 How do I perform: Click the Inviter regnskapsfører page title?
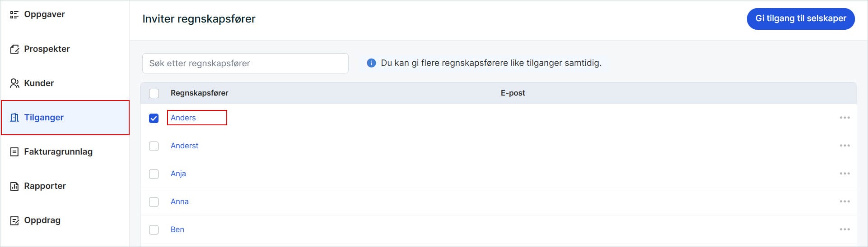199,19
